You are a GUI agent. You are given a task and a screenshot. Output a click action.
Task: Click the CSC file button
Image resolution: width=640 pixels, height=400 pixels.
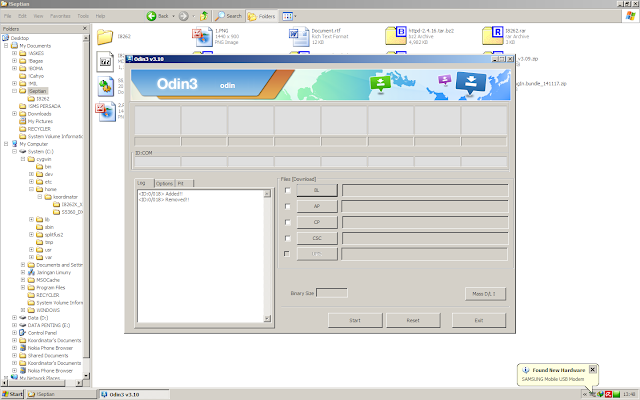(317, 238)
